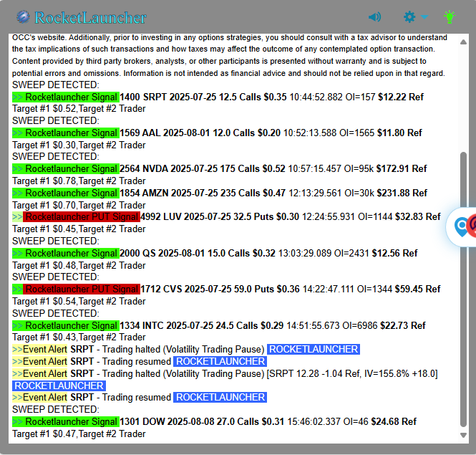The image size is (476, 455).
Task: Click 'SWEEP DETECTED:' above the SRPT signal
Action: point(56,85)
